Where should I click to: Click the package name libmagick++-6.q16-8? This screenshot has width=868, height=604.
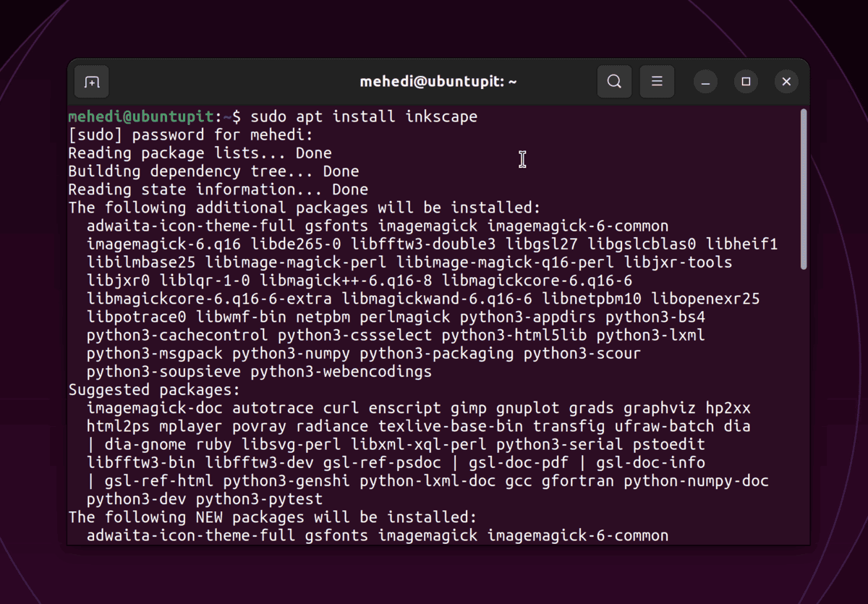click(x=346, y=281)
